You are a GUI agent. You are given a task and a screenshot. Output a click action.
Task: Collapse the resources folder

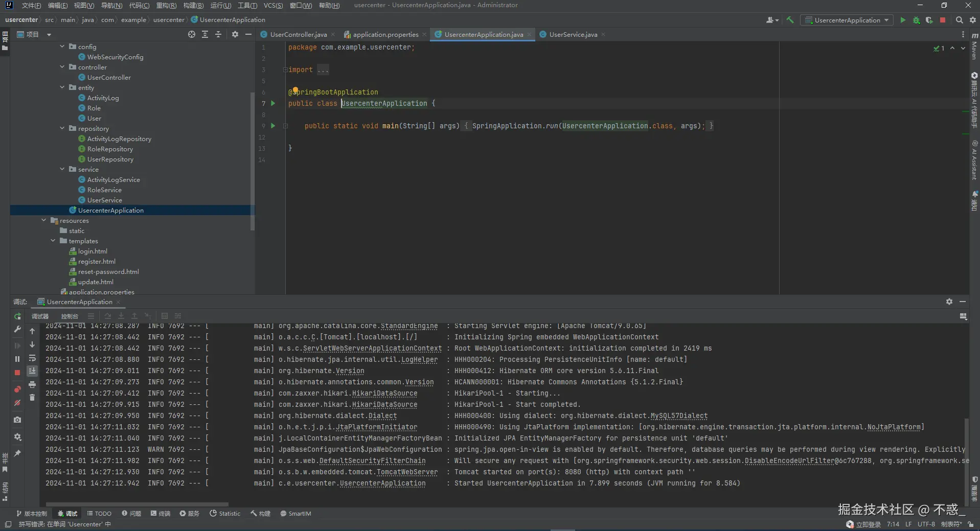click(x=44, y=220)
